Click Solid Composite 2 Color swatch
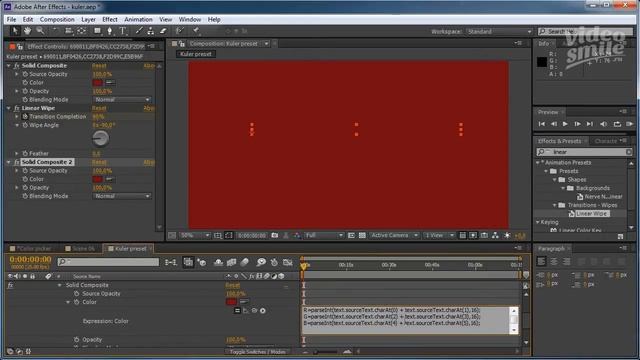This screenshot has height=360, width=640. click(x=97, y=179)
